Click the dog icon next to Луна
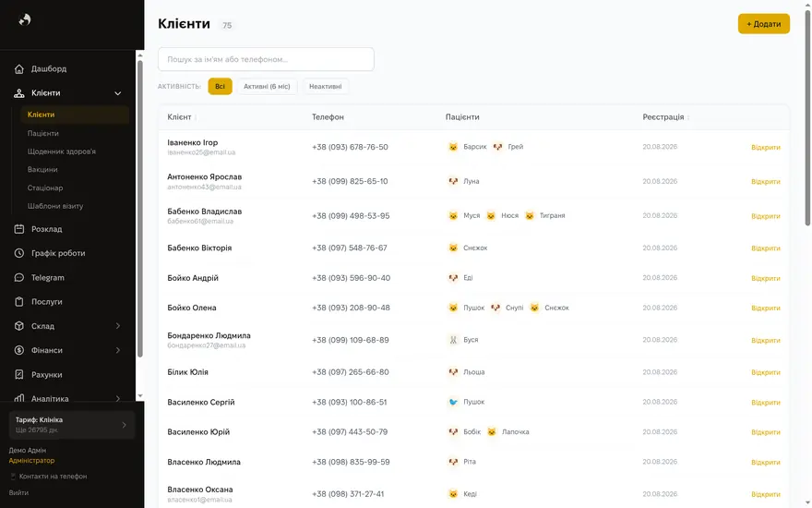 click(453, 181)
